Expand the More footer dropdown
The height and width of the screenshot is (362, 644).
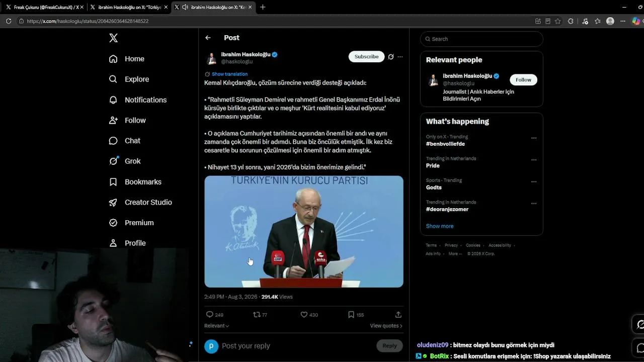pyautogui.click(x=455, y=254)
